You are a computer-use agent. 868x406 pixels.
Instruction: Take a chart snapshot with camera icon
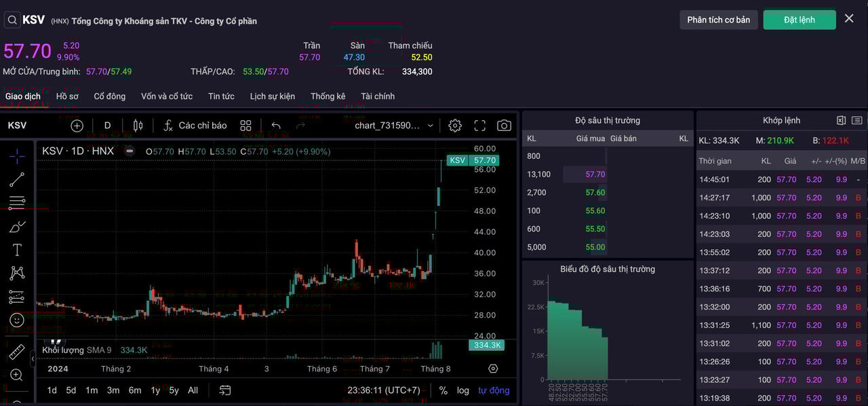(504, 126)
